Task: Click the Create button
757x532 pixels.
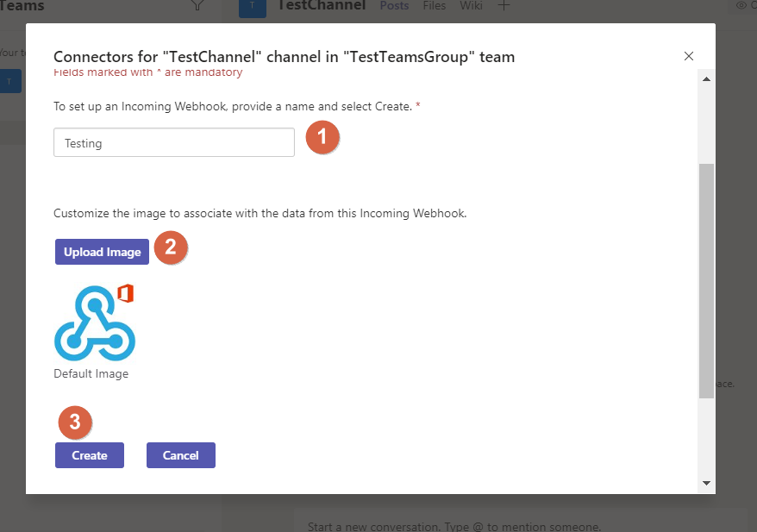Action: [90, 455]
